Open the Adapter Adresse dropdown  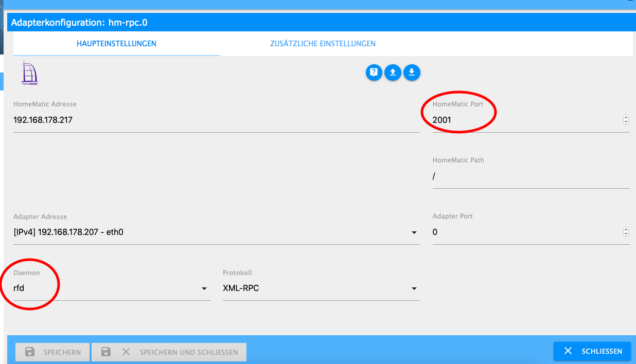pyautogui.click(x=217, y=232)
